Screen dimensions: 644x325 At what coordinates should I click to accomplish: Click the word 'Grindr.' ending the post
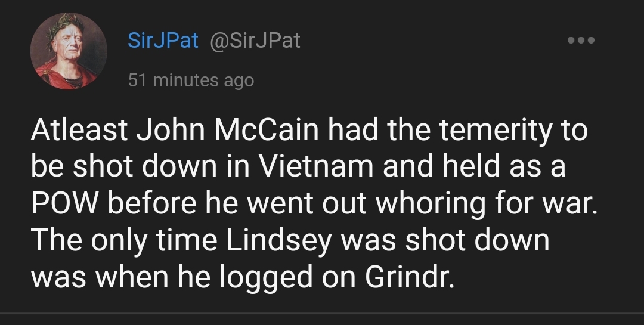(x=410, y=277)
